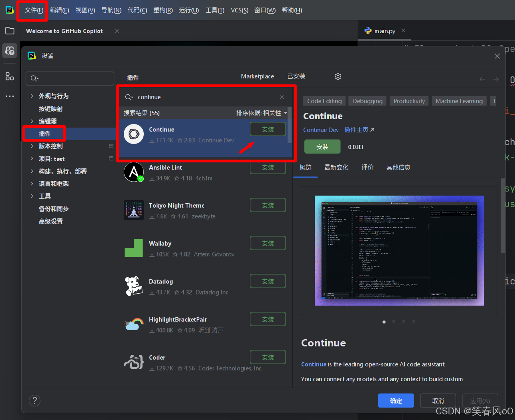Open the VCS(S) menu

coord(239,10)
